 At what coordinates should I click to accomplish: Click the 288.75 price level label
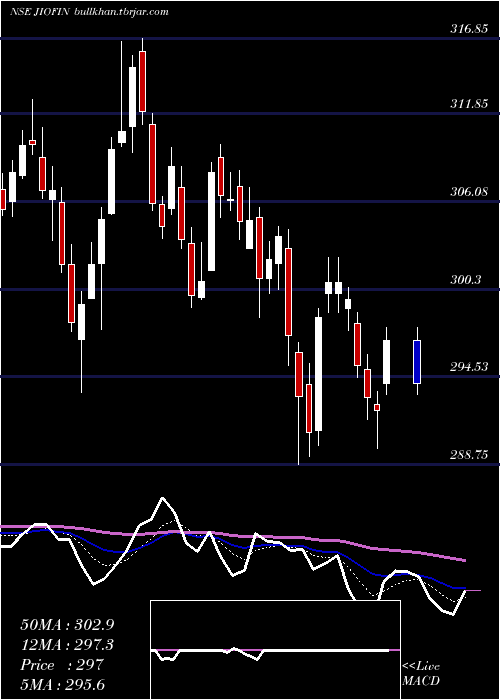coord(469,454)
